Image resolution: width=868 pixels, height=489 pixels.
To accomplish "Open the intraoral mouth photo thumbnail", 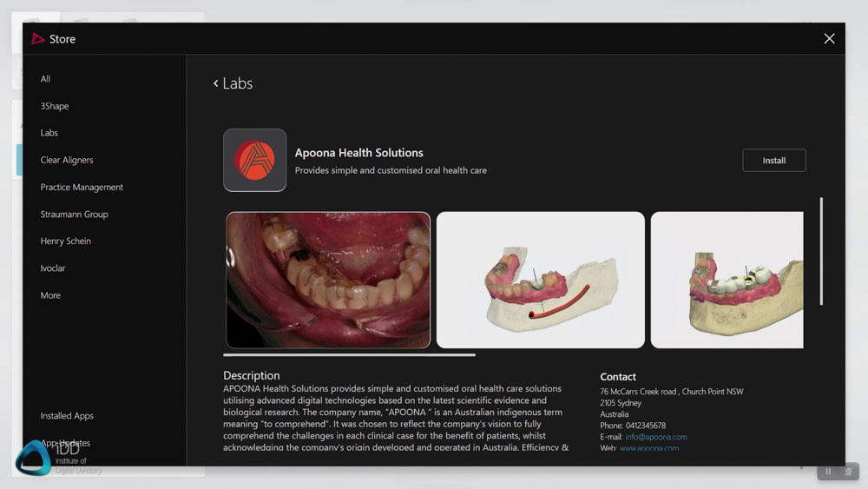I will point(328,281).
